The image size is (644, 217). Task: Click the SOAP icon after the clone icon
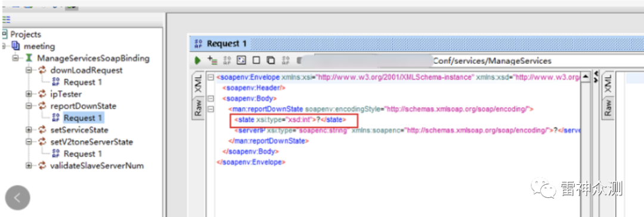click(286, 61)
